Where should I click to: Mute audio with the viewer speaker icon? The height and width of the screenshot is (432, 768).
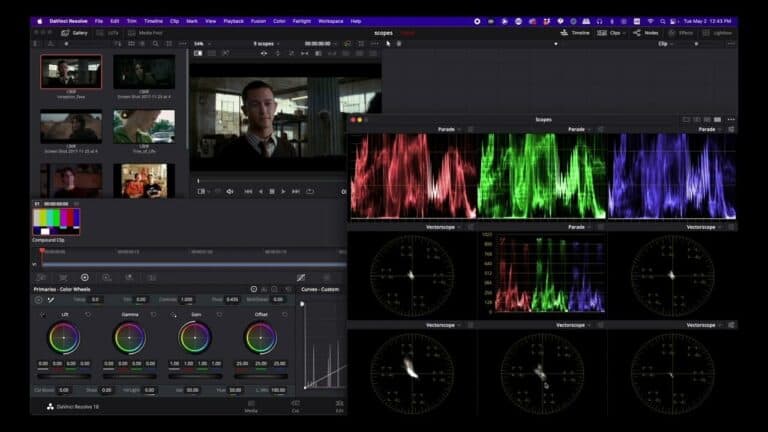pos(230,191)
